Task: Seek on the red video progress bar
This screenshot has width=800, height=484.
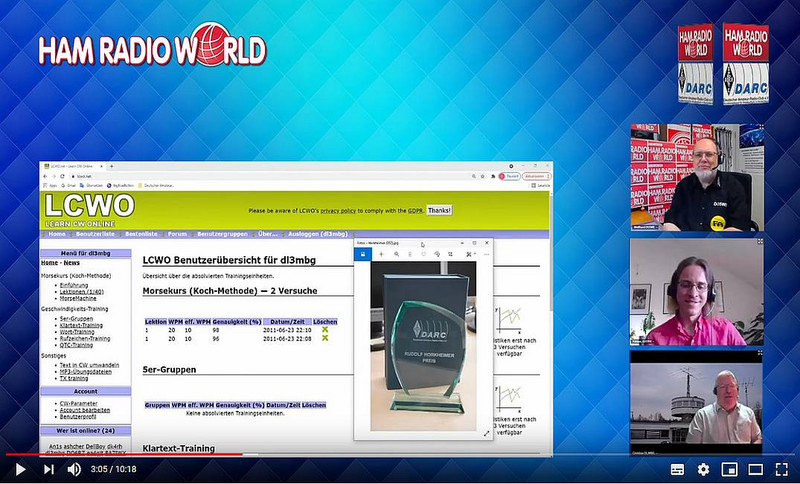Action: point(400,454)
